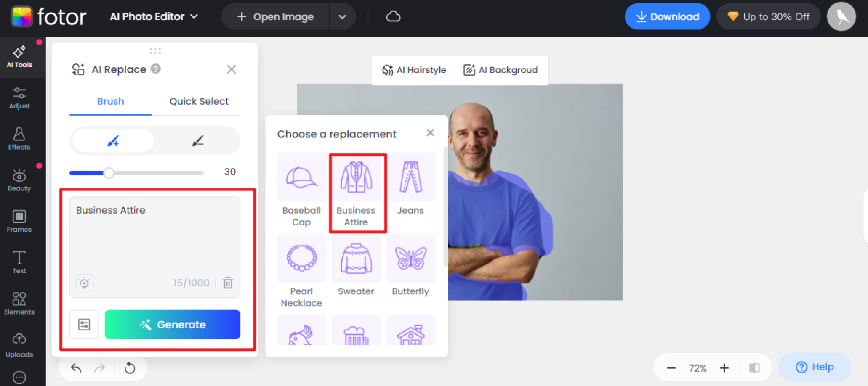Screen dimensions: 868x386
Task: Toggle before/after compare view
Action: tap(754, 368)
